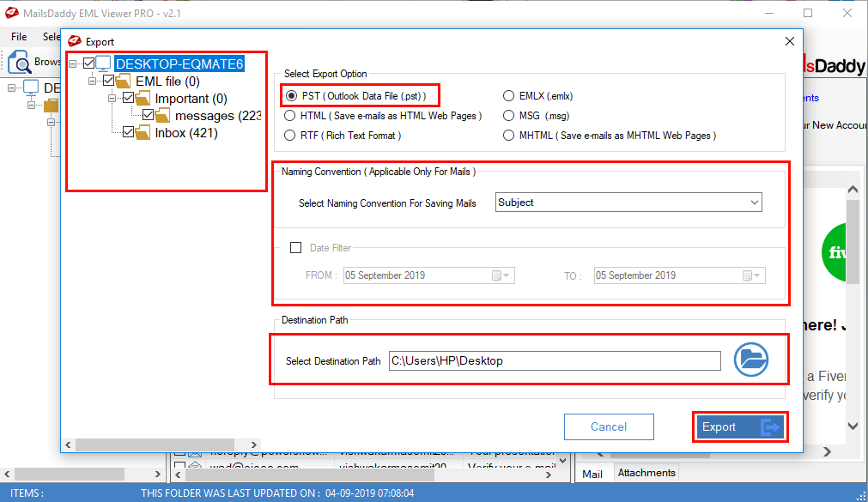
Task: Uncheck the Important folder checkbox
Action: tap(129, 98)
